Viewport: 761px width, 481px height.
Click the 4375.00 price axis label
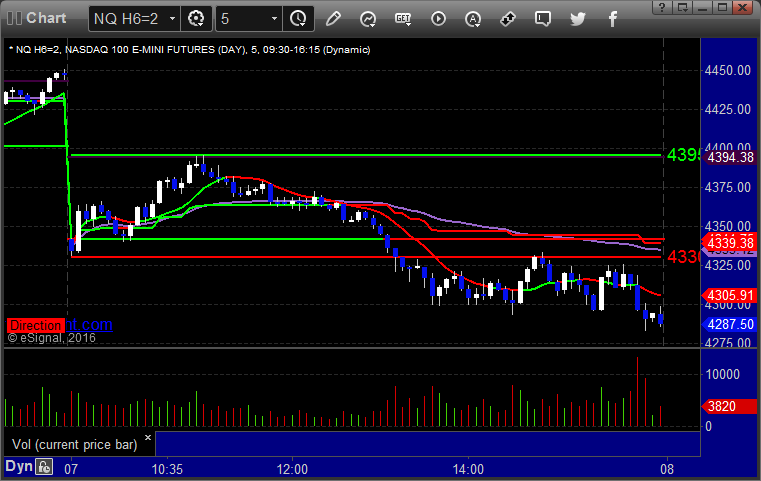click(728, 187)
